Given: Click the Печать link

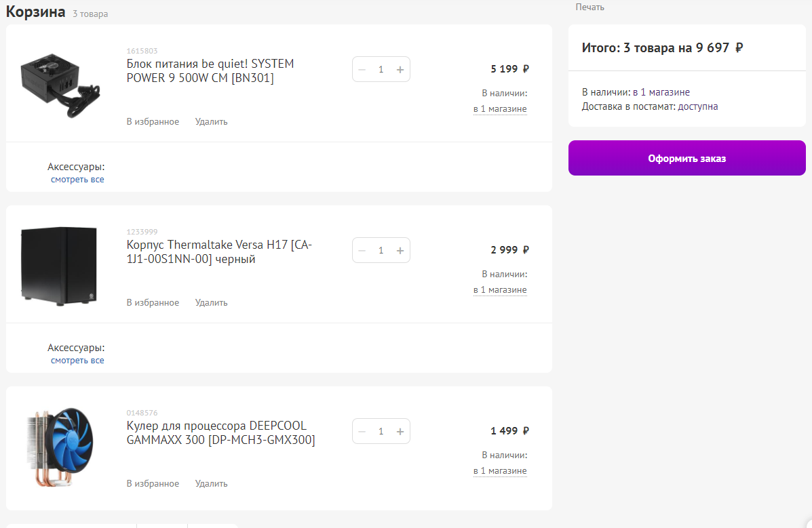Looking at the screenshot, I should tap(589, 7).
